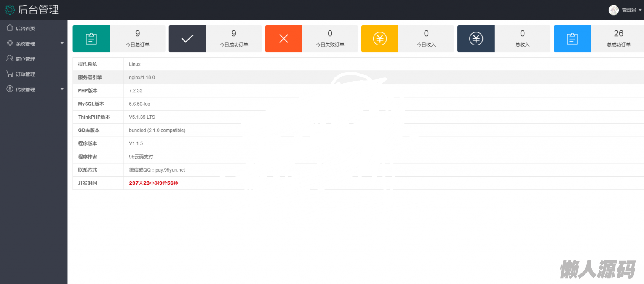This screenshot has height=284, width=644.
Task: Click the 今日收入 amount card
Action: tap(426, 39)
